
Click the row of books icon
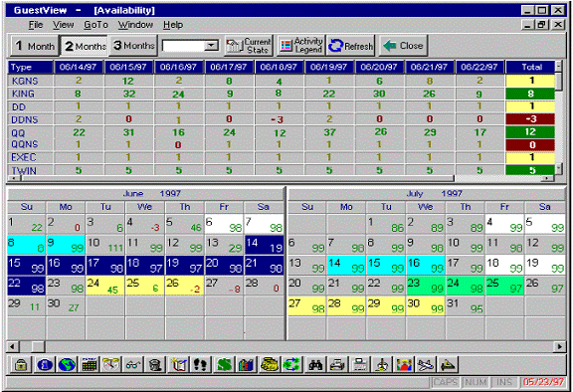click(x=246, y=364)
